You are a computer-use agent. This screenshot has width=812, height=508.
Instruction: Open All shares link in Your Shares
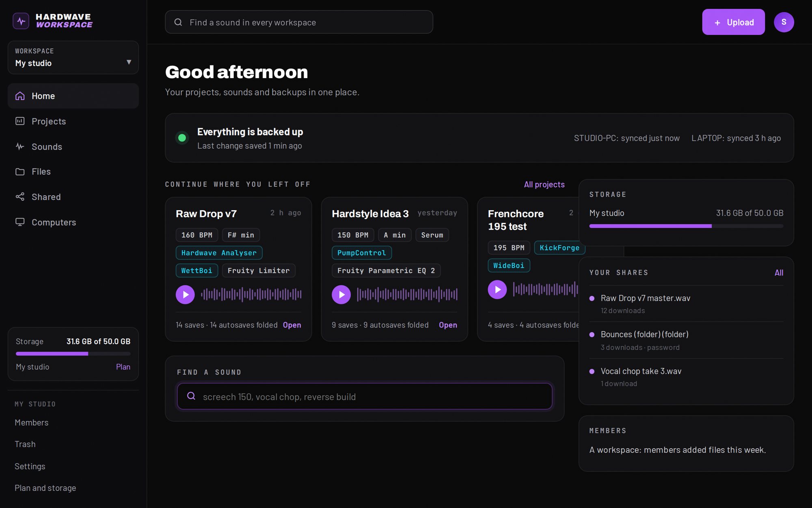pos(779,272)
